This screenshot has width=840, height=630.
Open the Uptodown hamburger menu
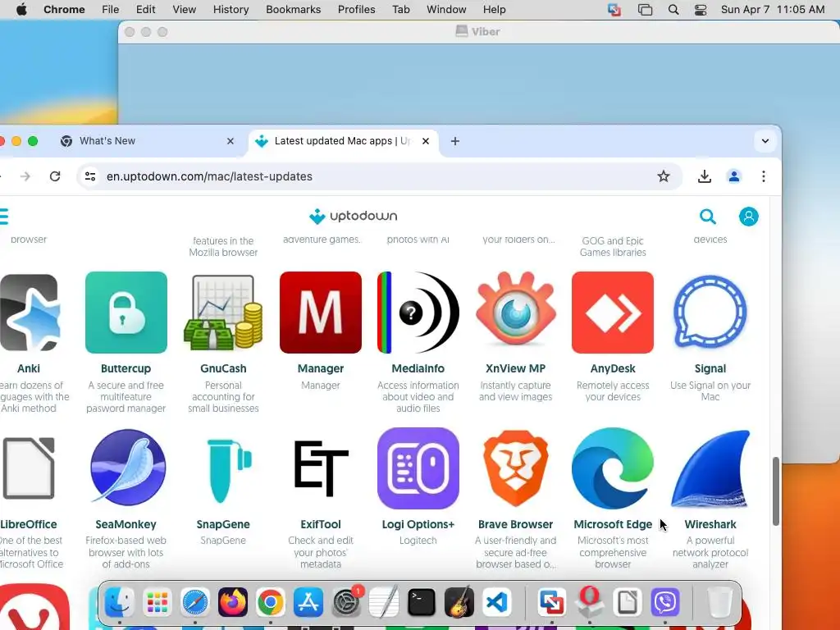tap(4, 217)
